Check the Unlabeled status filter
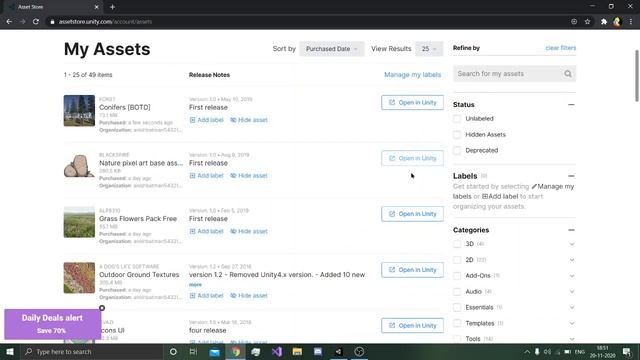Image resolution: width=640 pixels, height=360 pixels. (x=457, y=119)
